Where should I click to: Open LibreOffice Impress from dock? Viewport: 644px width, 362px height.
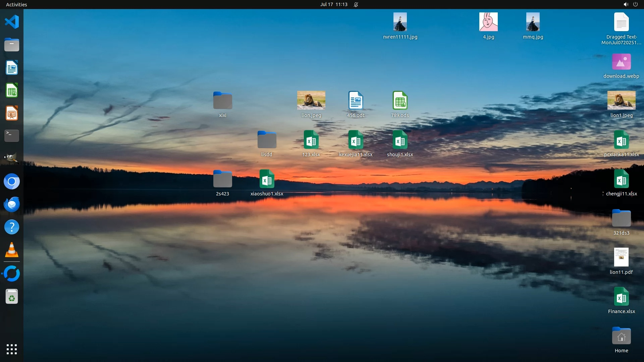[12, 113]
